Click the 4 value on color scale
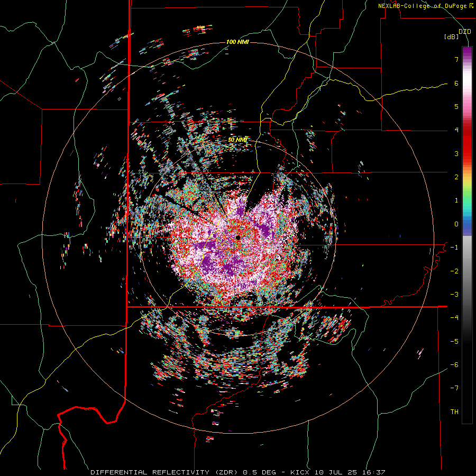 (x=456, y=130)
